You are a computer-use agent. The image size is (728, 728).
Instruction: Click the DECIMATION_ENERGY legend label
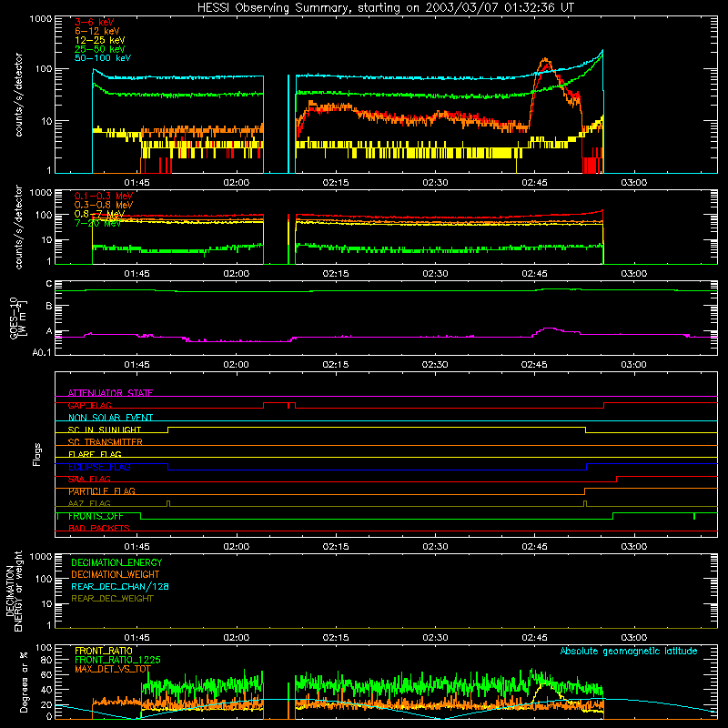click(x=116, y=562)
